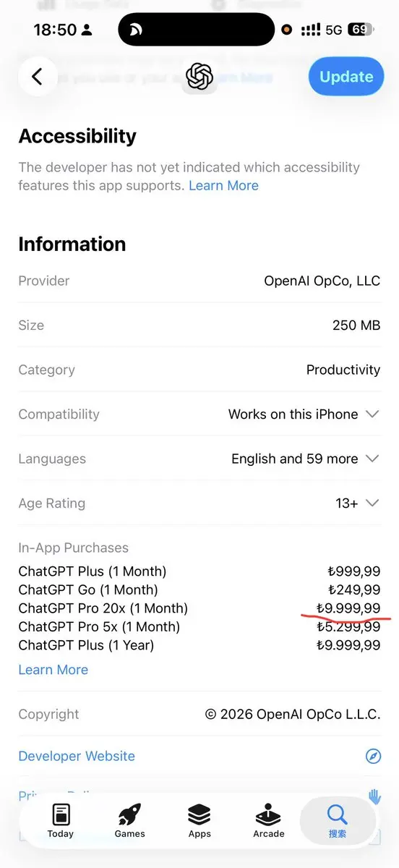Switch to the Apps tab
The width and height of the screenshot is (399, 868).
click(199, 820)
